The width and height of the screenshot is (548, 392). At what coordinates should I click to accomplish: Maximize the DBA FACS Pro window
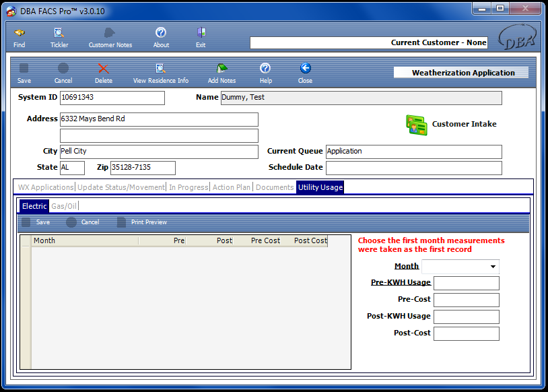click(x=500, y=8)
